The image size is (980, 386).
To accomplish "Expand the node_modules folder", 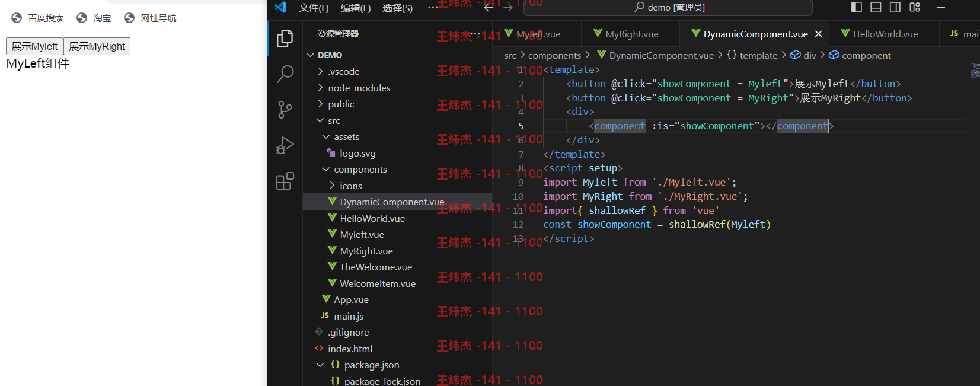I will (320, 88).
